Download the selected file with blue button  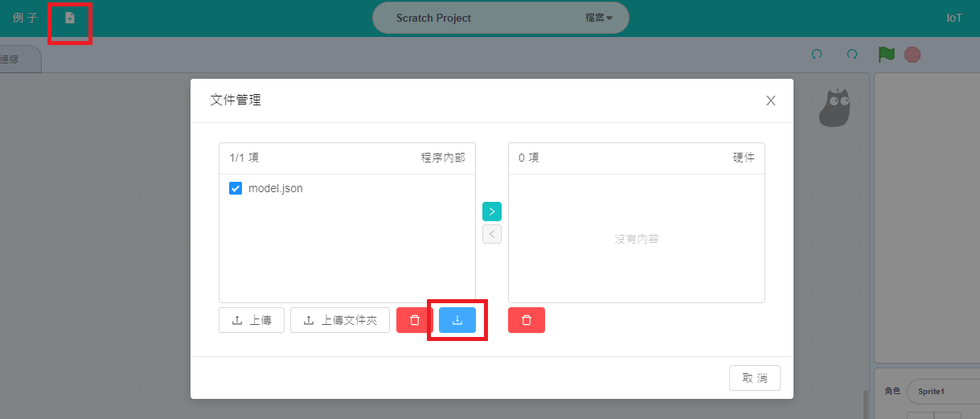point(457,320)
